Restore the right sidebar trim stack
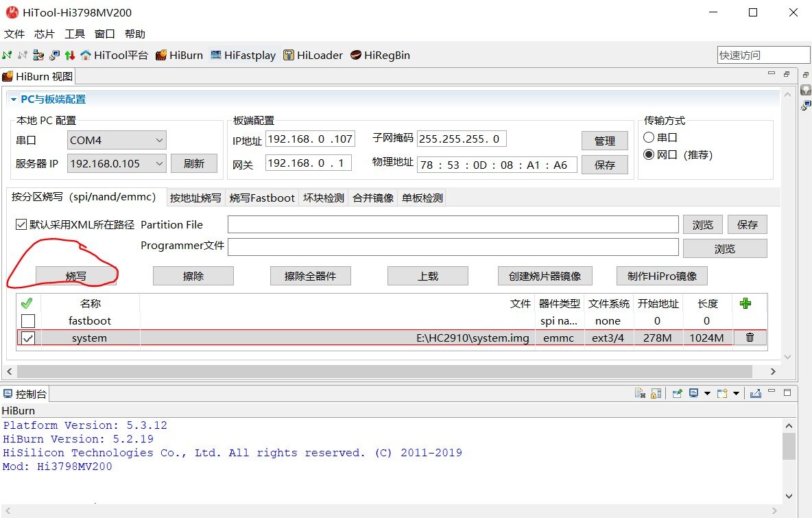The image size is (812, 518). point(805,75)
